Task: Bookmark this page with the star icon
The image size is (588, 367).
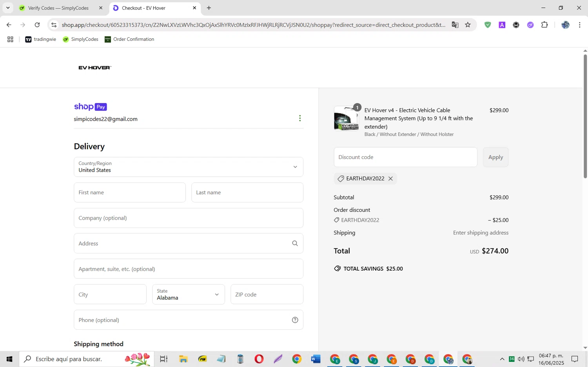Action: point(468,25)
